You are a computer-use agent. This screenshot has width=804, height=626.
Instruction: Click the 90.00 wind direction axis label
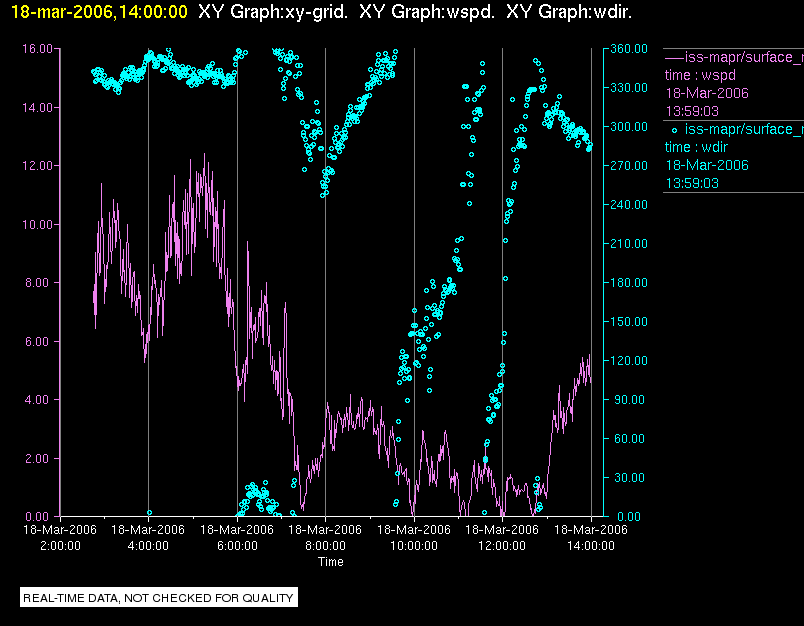click(x=631, y=399)
